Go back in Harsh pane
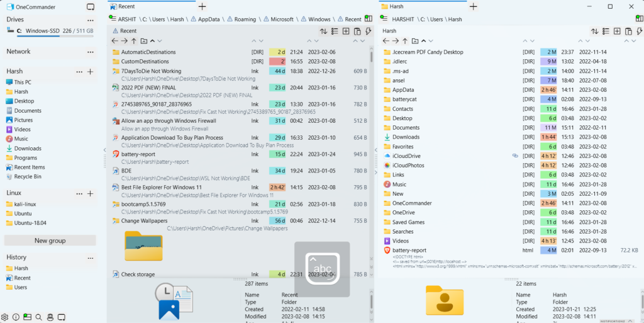 pyautogui.click(x=386, y=41)
